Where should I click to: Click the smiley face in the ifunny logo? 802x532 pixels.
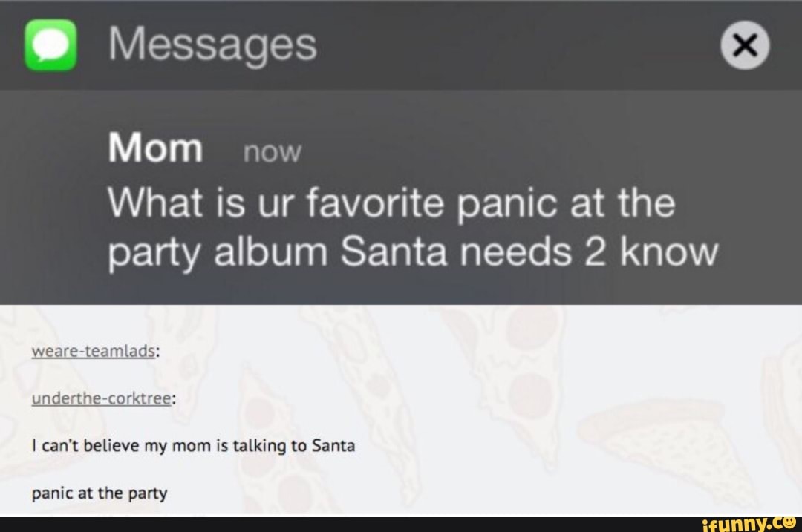click(789, 522)
